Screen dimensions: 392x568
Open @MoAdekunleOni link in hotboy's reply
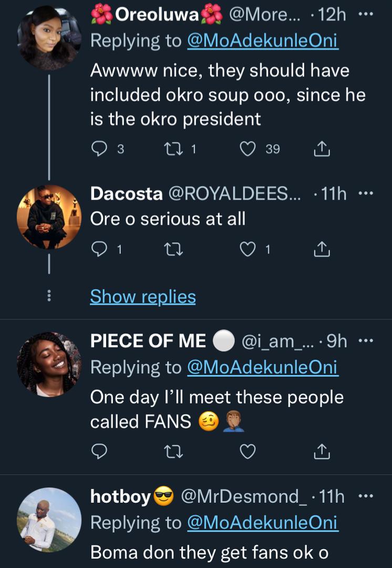coord(263,523)
